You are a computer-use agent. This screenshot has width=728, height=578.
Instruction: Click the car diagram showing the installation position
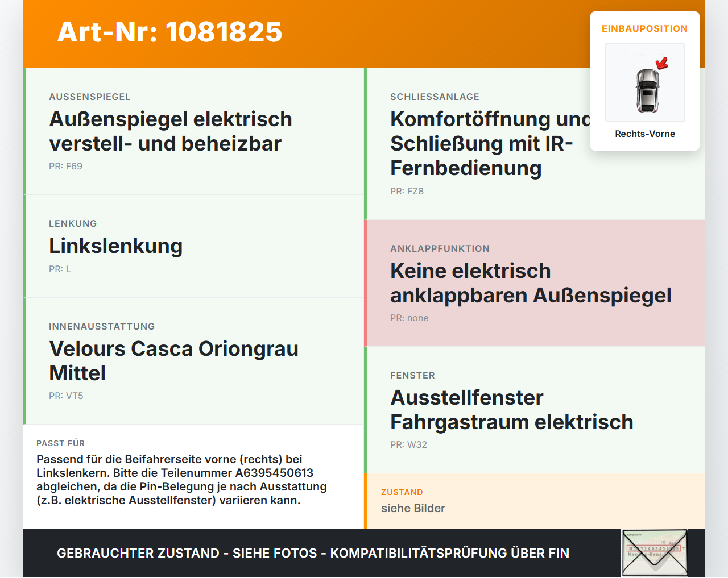645,82
